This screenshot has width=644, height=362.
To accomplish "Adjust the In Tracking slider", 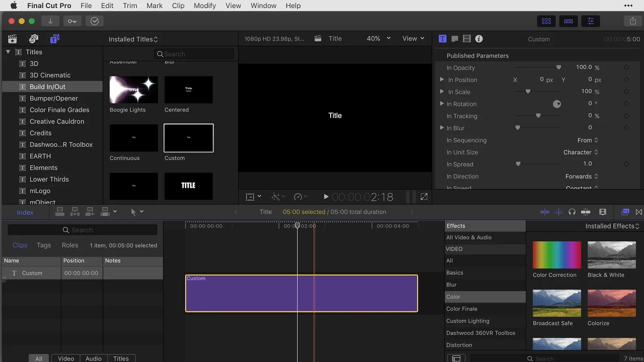I will click(x=538, y=115).
